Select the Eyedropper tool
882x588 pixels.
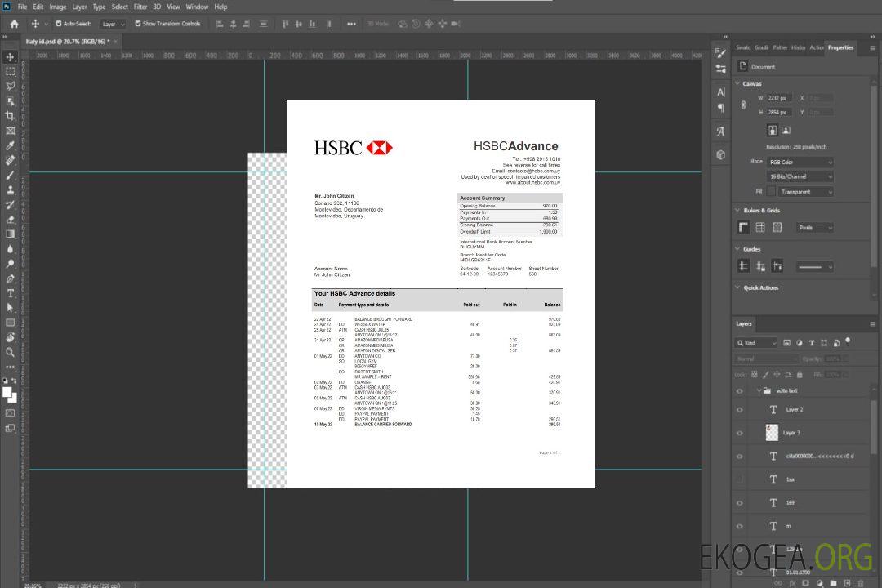click(x=10, y=145)
